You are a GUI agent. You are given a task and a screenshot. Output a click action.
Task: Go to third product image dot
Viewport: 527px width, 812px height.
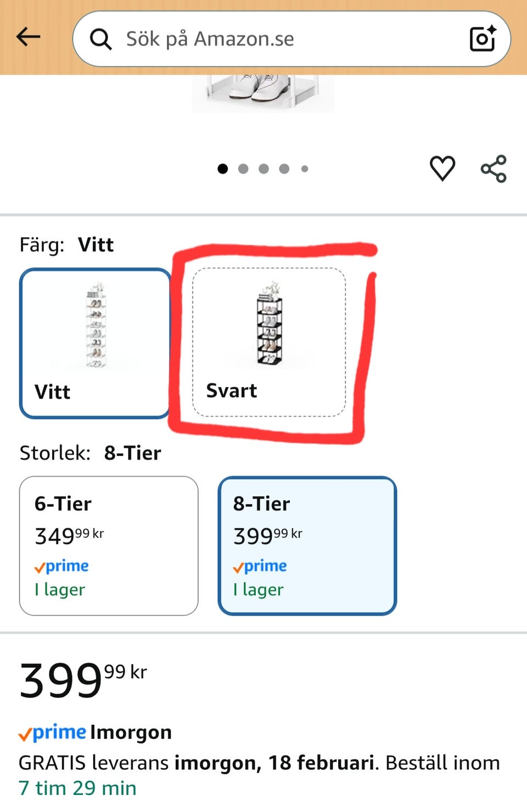(263, 169)
